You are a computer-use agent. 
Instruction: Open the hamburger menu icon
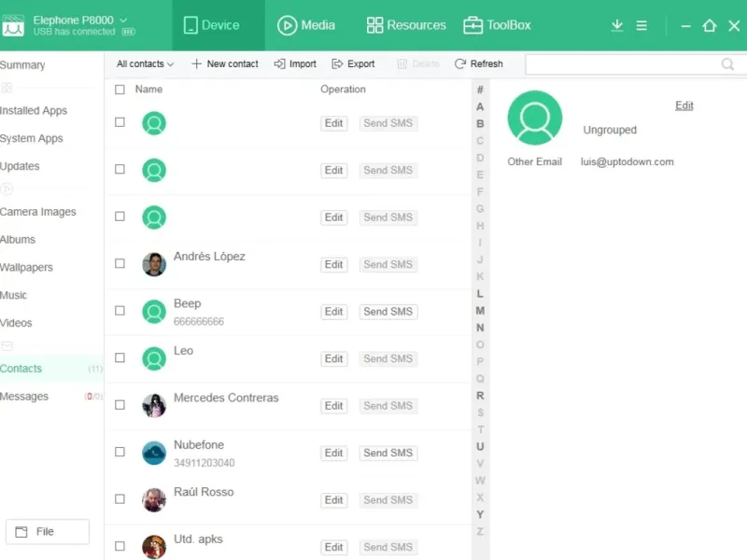641,25
